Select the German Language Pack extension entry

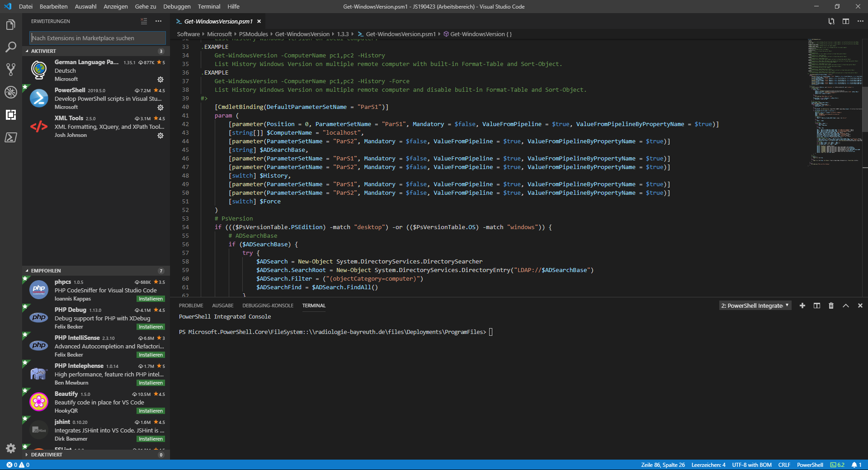[96, 70]
